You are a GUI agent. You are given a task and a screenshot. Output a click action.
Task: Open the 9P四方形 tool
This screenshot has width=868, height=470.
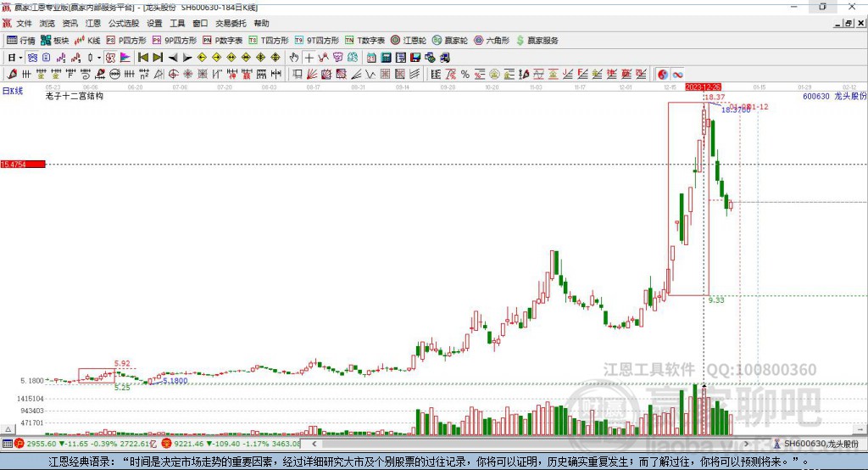(175, 41)
